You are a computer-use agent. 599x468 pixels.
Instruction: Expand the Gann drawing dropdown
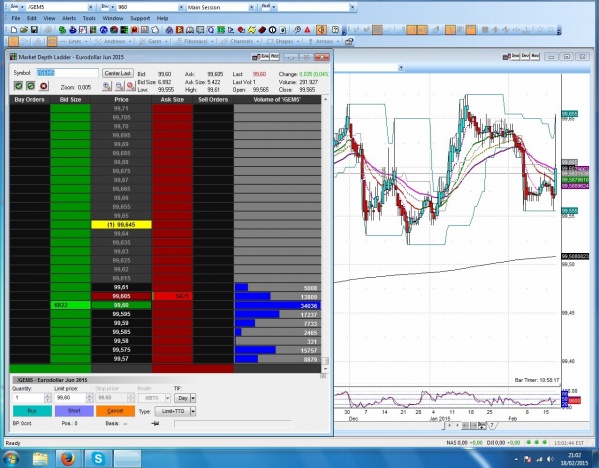(x=167, y=41)
